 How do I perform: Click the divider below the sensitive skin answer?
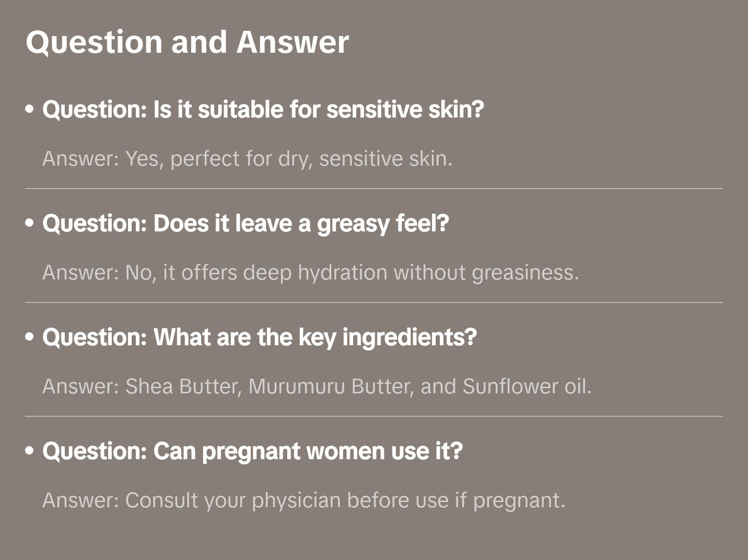[x=374, y=189]
